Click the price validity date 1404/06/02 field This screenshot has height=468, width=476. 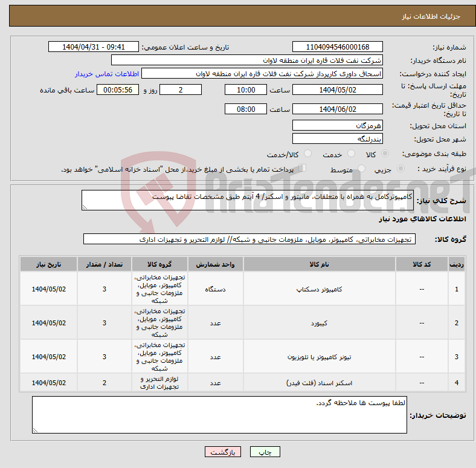(x=337, y=109)
